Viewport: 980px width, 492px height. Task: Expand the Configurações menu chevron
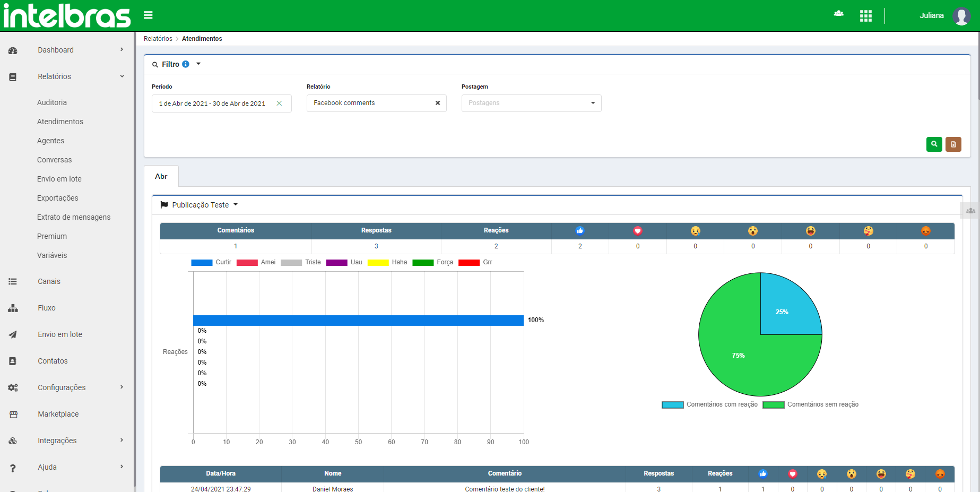tap(122, 387)
